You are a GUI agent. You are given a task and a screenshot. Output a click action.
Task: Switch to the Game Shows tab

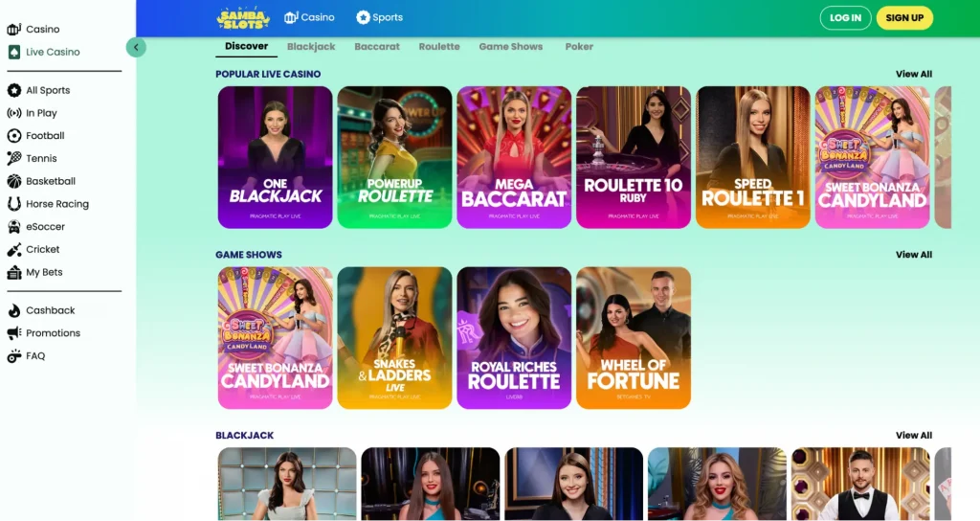click(x=511, y=46)
